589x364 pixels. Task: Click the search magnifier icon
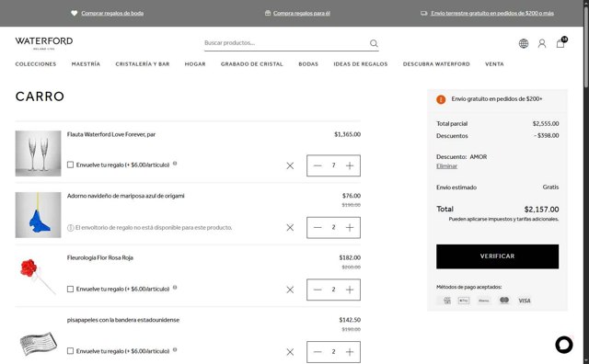tap(374, 43)
